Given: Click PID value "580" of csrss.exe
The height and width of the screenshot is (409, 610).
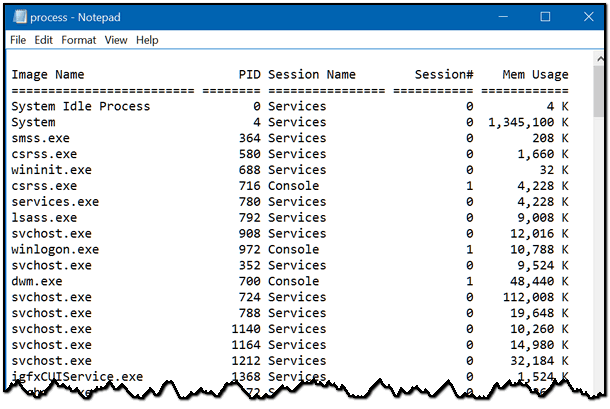Looking at the screenshot, I should pyautogui.click(x=250, y=154).
